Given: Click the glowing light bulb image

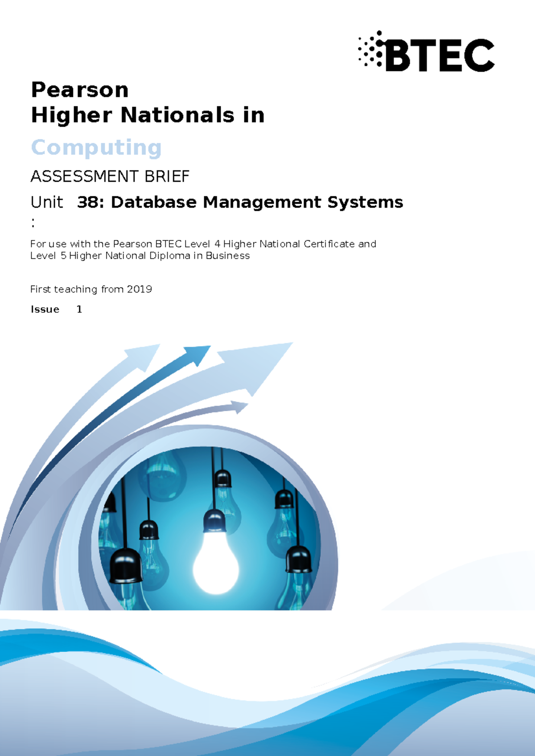Looking at the screenshot, I should pyautogui.click(x=216, y=552).
